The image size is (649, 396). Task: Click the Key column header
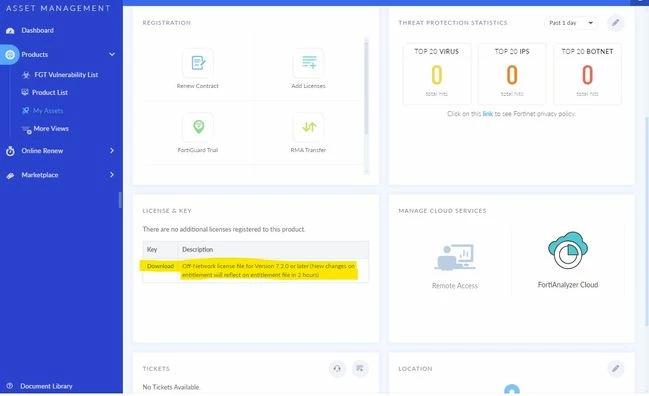pos(152,250)
